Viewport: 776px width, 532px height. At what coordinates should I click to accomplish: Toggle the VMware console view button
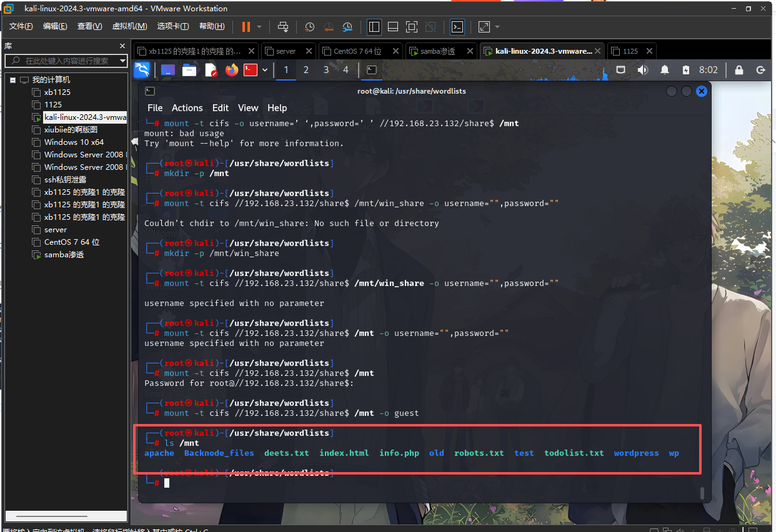tap(457, 27)
